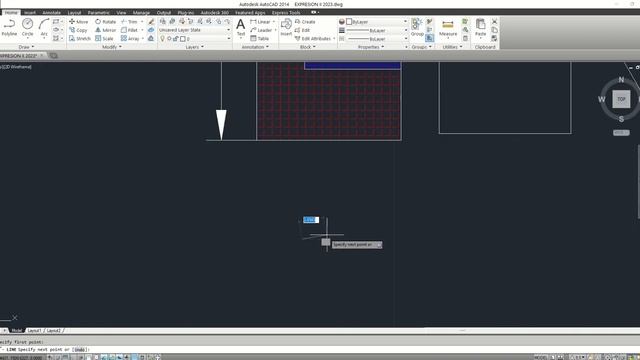Open Unsaved Layer State dropdown
The height and width of the screenshot is (360, 640).
(195, 30)
